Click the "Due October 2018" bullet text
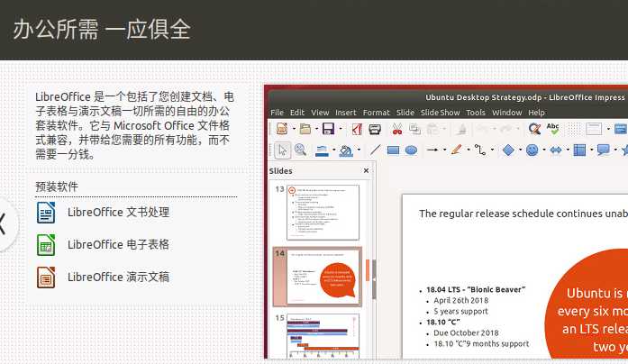Viewport: 628px width, 364px height. [x=466, y=332]
